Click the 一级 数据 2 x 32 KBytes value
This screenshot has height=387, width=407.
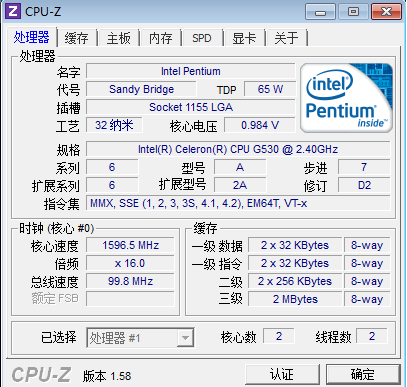[x=295, y=245]
